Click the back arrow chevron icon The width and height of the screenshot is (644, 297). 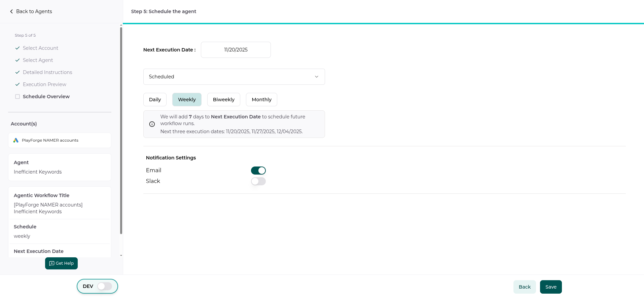(x=11, y=11)
